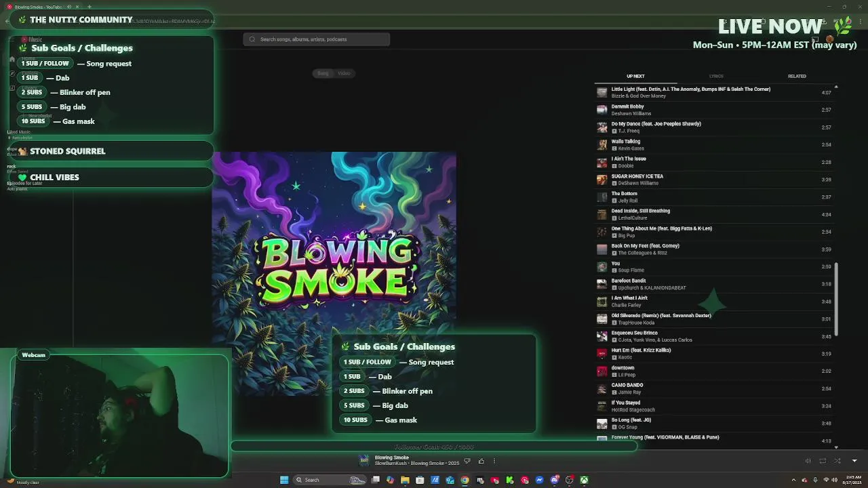Click the Walls Talking album thumbnail
868x488 pixels.
click(x=601, y=144)
